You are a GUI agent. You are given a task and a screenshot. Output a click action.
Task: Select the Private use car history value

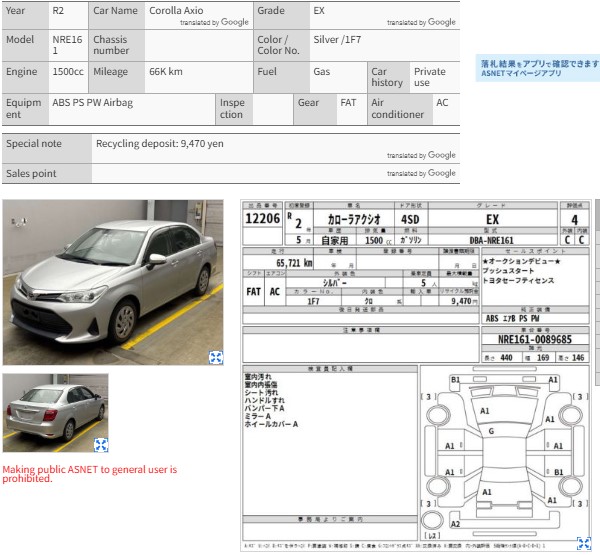coord(430,77)
